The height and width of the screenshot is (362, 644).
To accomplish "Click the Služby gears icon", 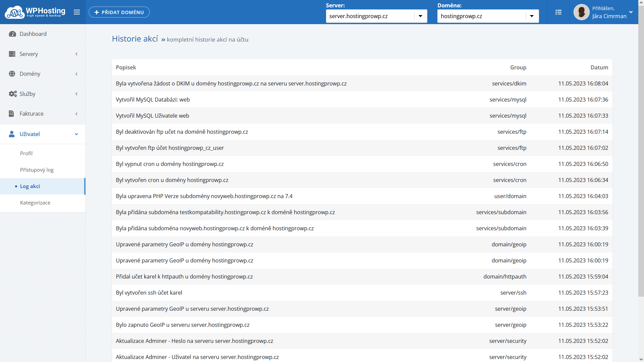I will pyautogui.click(x=12, y=94).
